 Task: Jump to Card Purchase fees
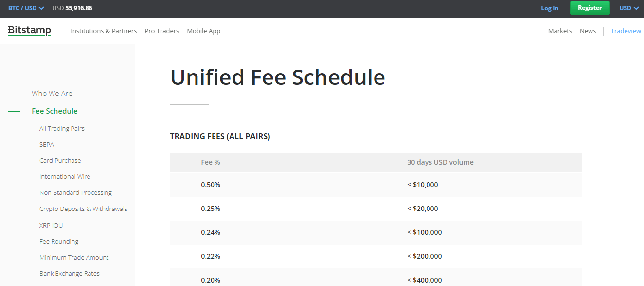pos(60,161)
